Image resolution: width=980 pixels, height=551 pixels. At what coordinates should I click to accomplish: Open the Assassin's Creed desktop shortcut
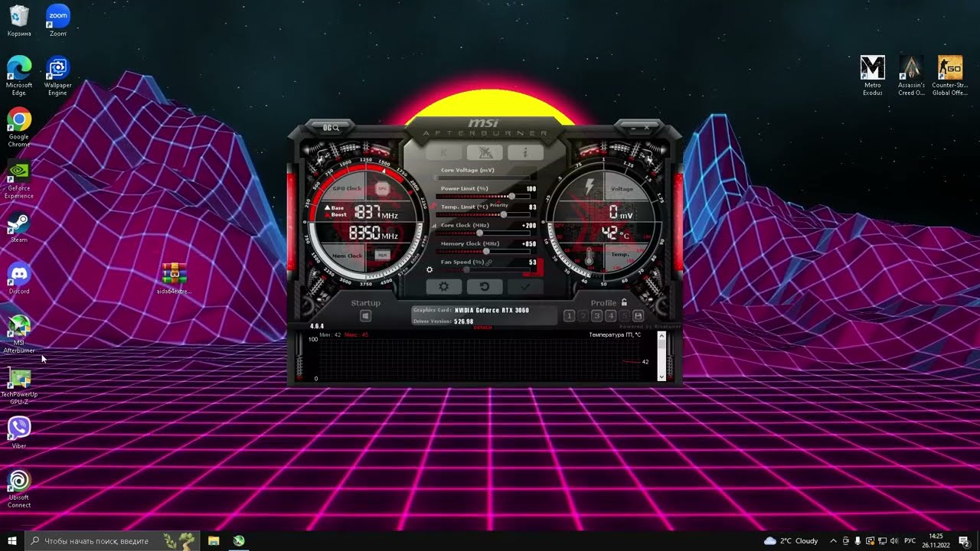point(911,75)
